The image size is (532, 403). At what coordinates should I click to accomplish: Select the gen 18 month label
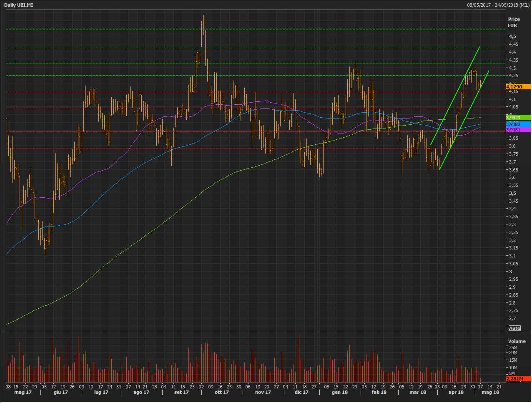[x=340, y=393]
